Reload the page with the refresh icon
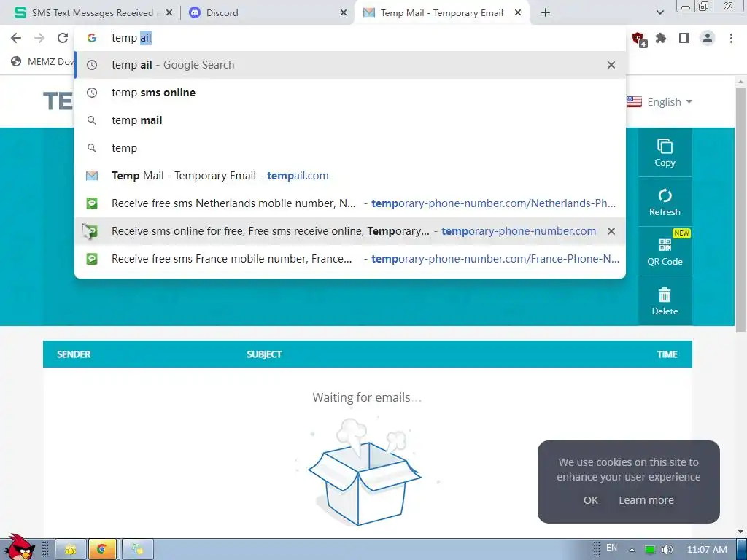 tap(63, 38)
